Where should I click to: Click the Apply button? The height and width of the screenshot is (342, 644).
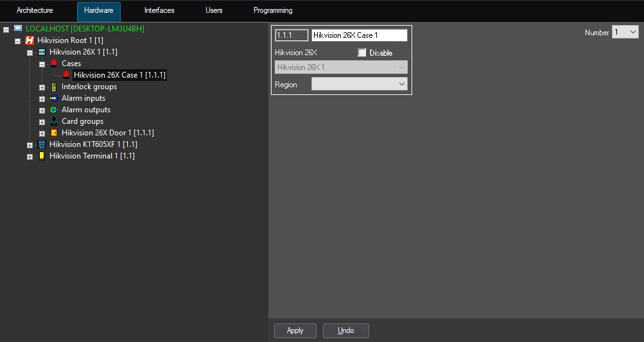point(295,330)
